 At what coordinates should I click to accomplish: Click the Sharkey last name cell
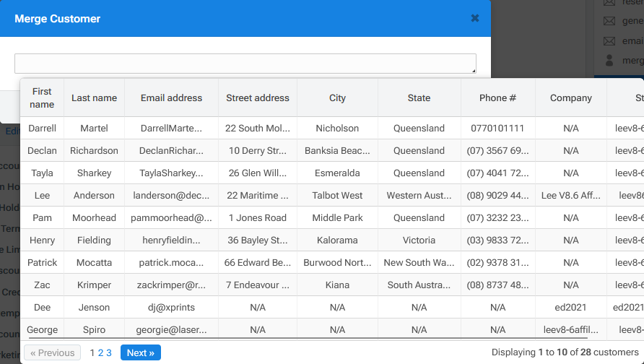coord(94,173)
